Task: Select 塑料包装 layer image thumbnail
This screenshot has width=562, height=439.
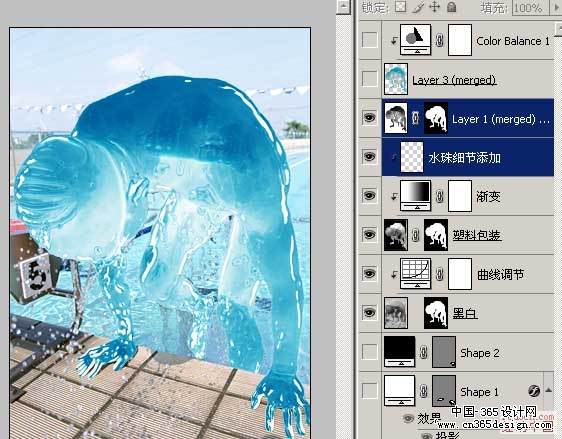Action: 396,235
